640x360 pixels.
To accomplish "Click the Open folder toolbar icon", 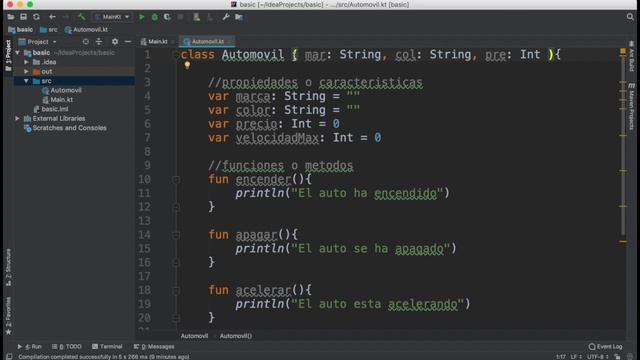I will 11,17.
